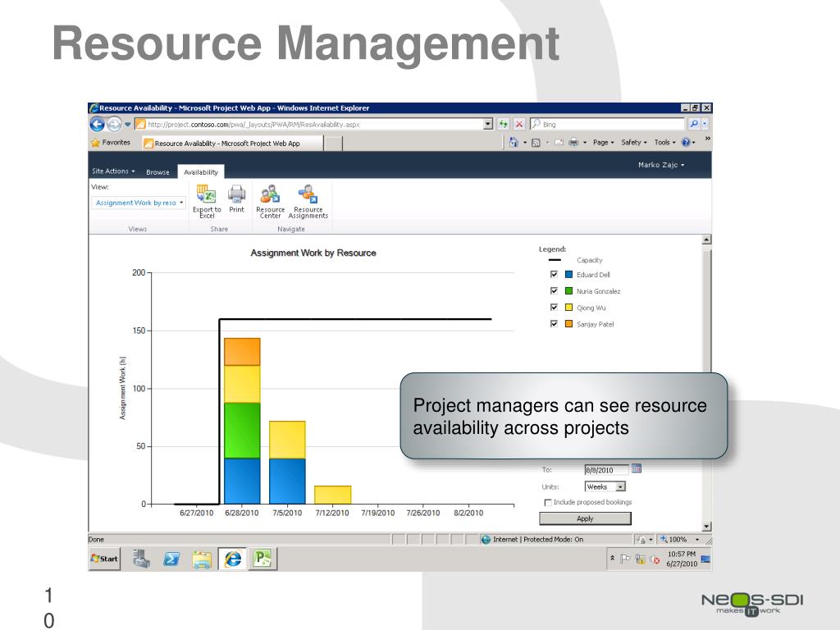Click the To date input field
This screenshot has height=630, width=840.
(x=606, y=470)
